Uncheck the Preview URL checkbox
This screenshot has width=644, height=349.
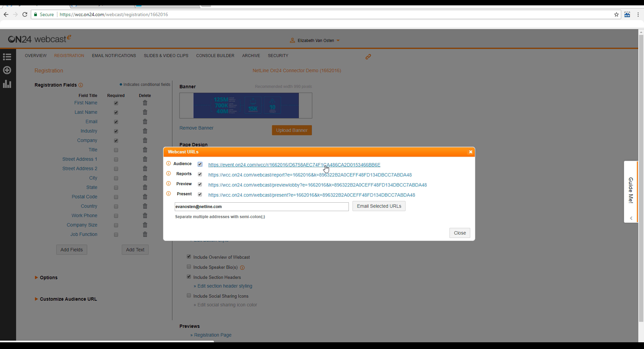[x=200, y=184]
